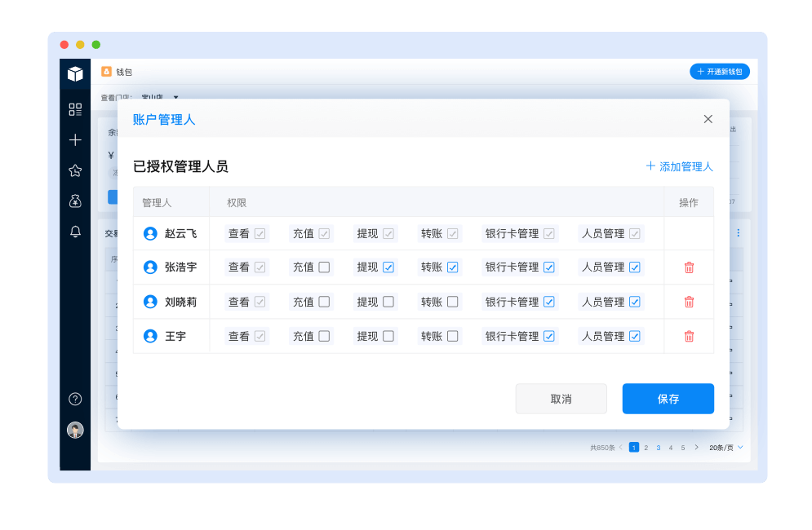Image resolution: width=812 pixels, height=530 pixels.
Task: Open the notifications bell in sidebar
Action: [x=75, y=232]
